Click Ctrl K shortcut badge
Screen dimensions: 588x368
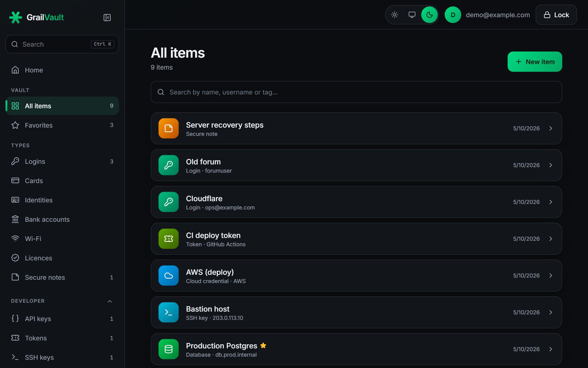click(103, 44)
